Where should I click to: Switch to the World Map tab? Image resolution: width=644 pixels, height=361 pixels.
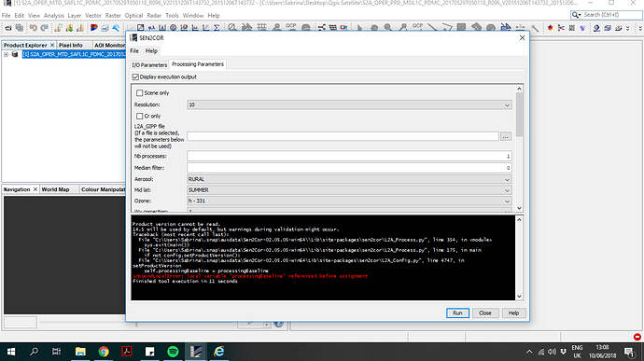point(55,189)
